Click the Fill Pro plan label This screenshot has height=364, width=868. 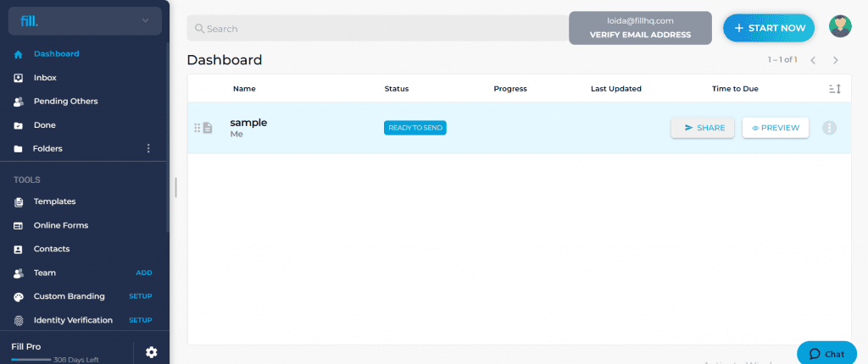tap(26, 347)
